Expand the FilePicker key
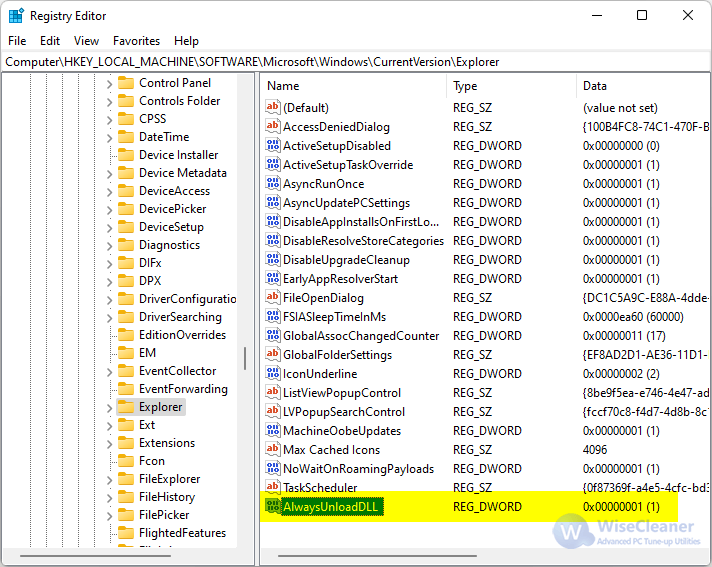This screenshot has width=712, height=567. [x=109, y=516]
